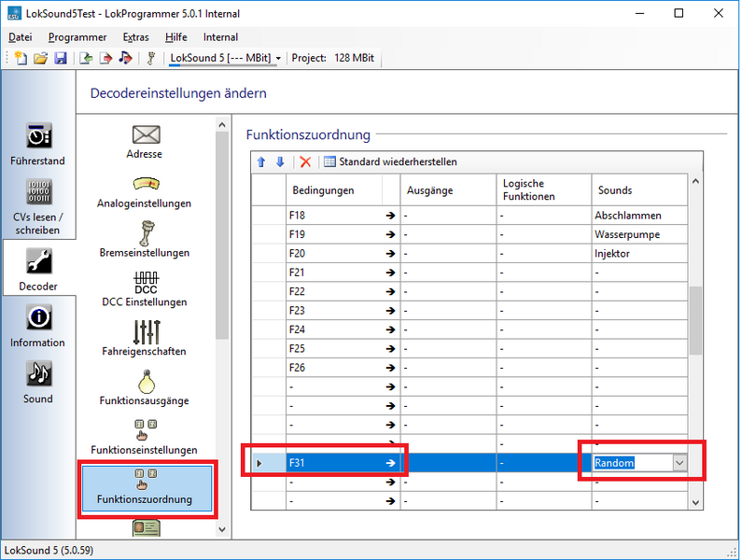The height and width of the screenshot is (560, 742).
Task: Open the Datei menu
Action: point(21,37)
